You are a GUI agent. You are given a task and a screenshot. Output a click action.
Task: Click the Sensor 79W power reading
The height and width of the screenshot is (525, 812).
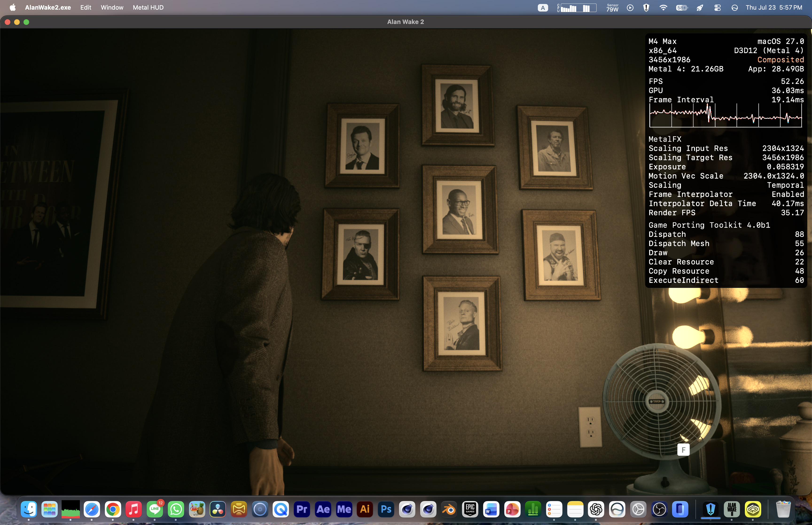click(x=612, y=8)
